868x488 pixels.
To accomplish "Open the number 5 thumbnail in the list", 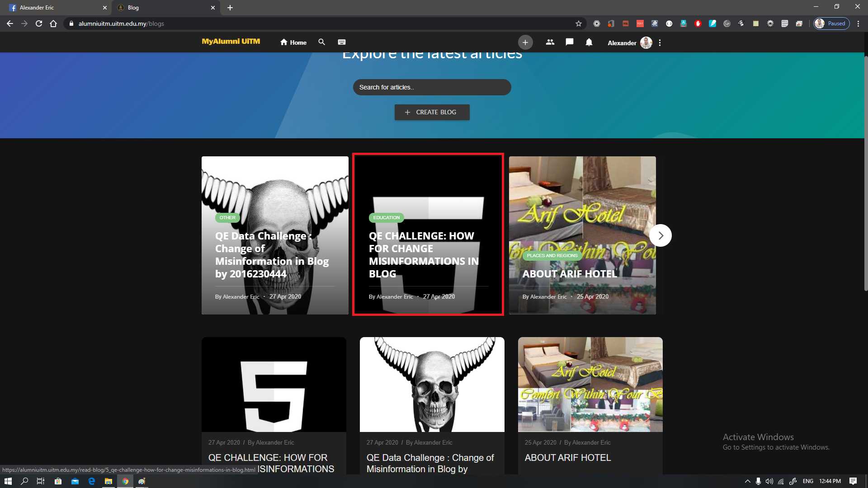I will (274, 385).
